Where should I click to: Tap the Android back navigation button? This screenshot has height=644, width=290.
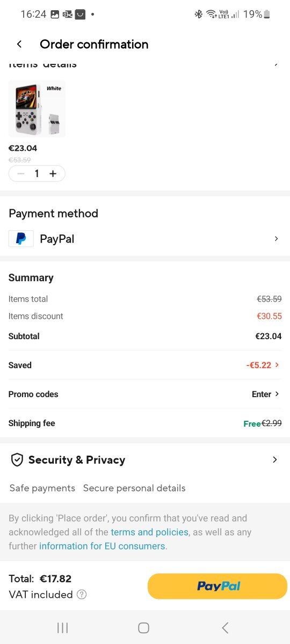click(225, 627)
